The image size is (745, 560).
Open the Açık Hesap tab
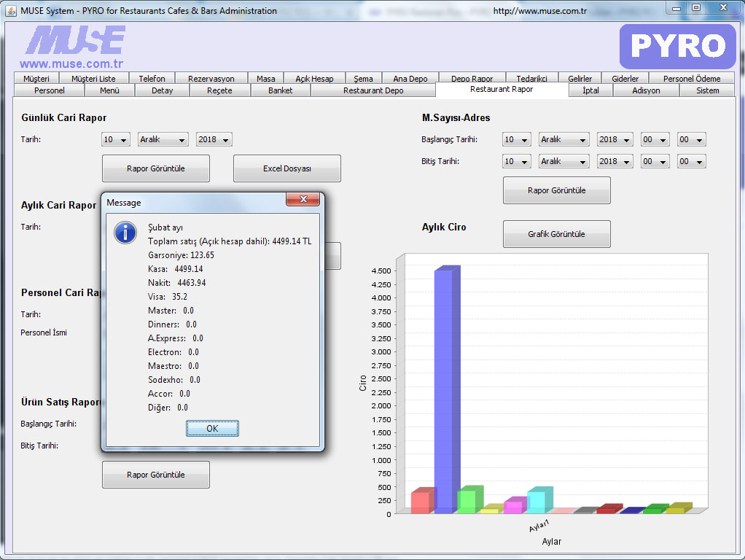[314, 79]
